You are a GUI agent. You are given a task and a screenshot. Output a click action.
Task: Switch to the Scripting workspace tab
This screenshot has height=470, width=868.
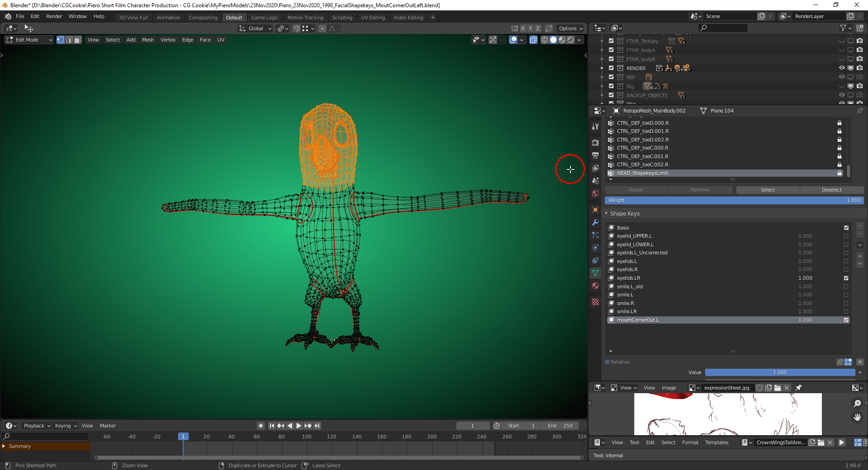click(342, 18)
